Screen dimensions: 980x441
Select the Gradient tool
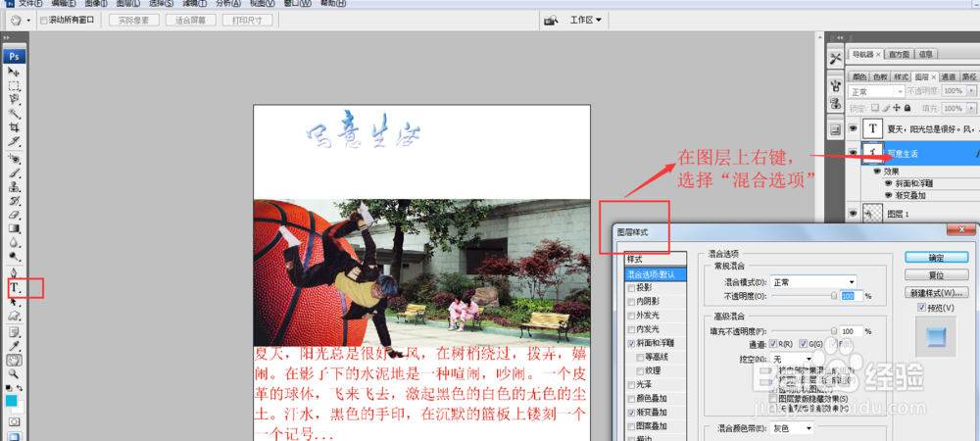point(14,228)
